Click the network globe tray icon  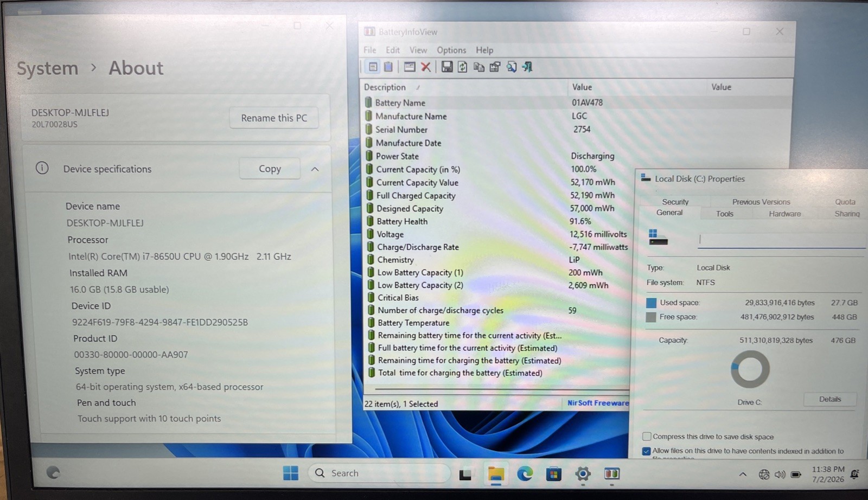click(x=764, y=475)
